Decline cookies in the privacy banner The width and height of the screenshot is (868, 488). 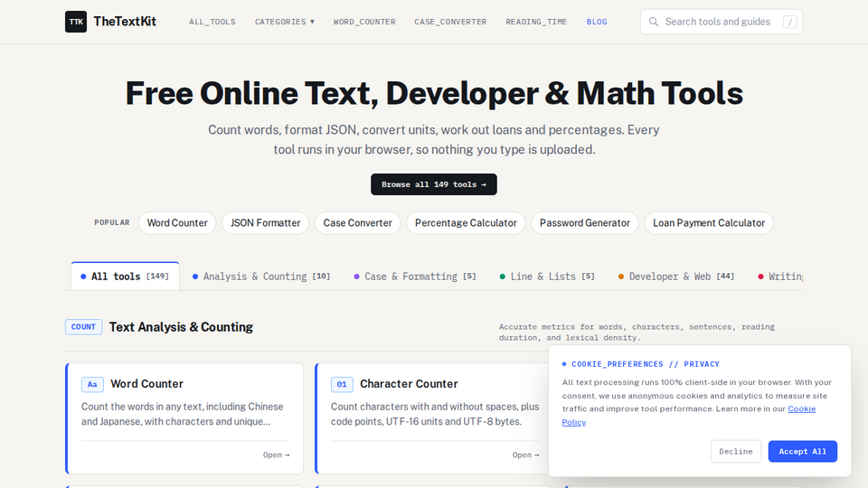pyautogui.click(x=736, y=452)
